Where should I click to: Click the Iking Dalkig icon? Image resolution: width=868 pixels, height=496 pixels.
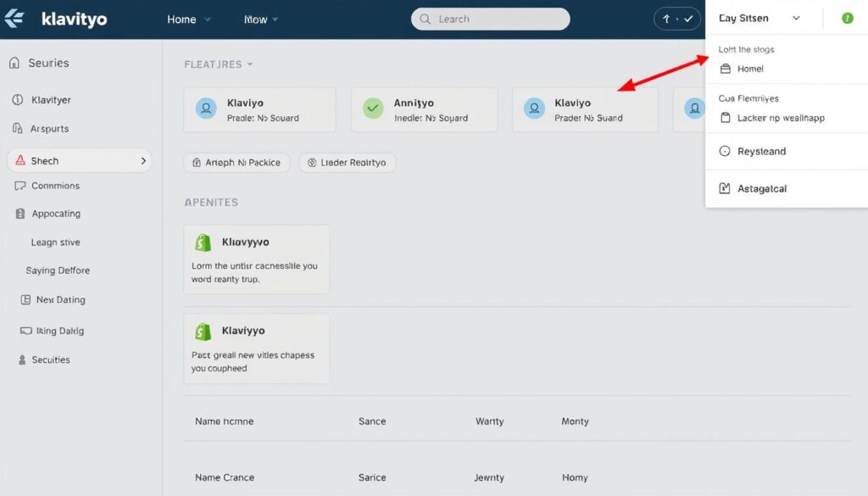tap(25, 331)
